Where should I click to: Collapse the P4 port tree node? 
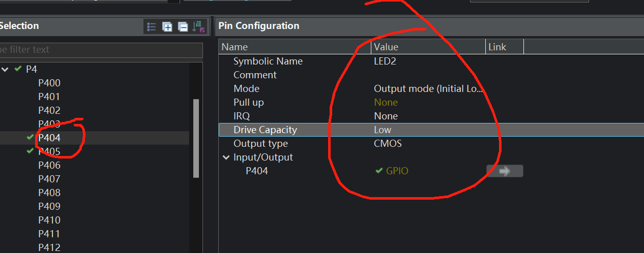(x=5, y=69)
